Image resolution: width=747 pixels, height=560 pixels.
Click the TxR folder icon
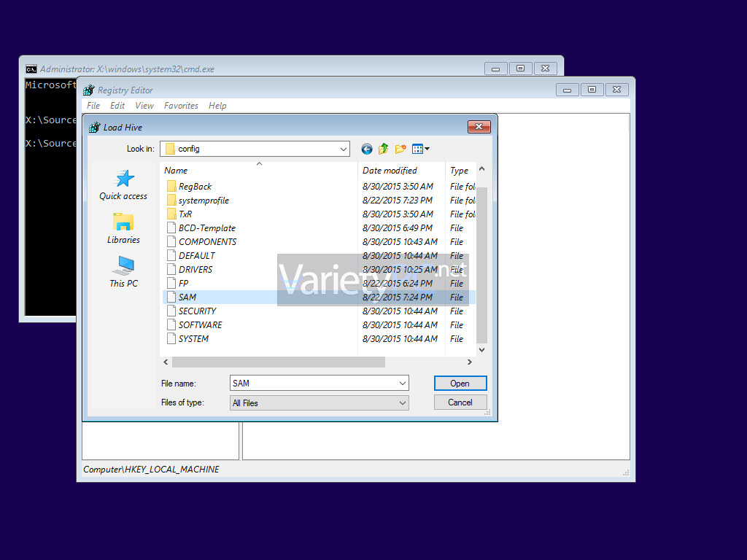pyautogui.click(x=171, y=214)
